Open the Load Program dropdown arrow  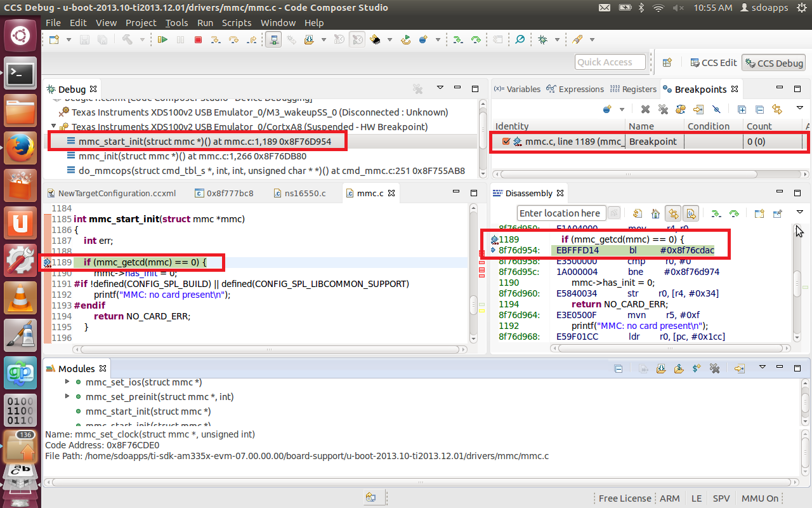tap(324, 39)
